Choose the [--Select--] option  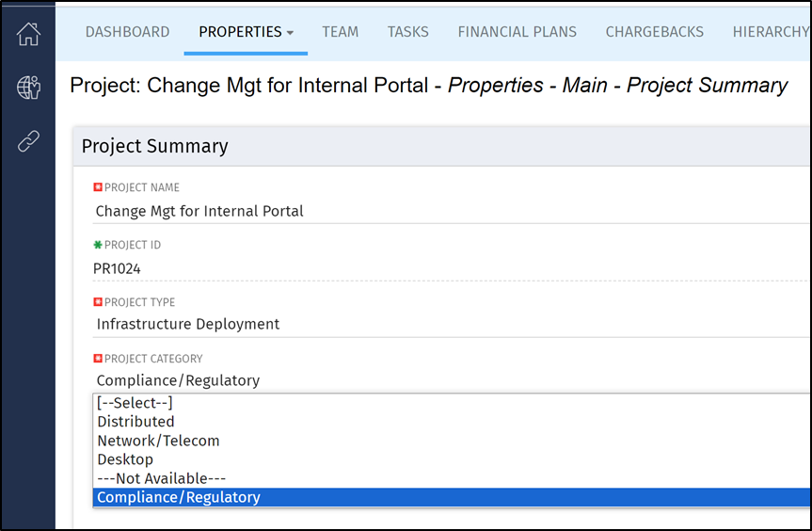click(x=135, y=403)
